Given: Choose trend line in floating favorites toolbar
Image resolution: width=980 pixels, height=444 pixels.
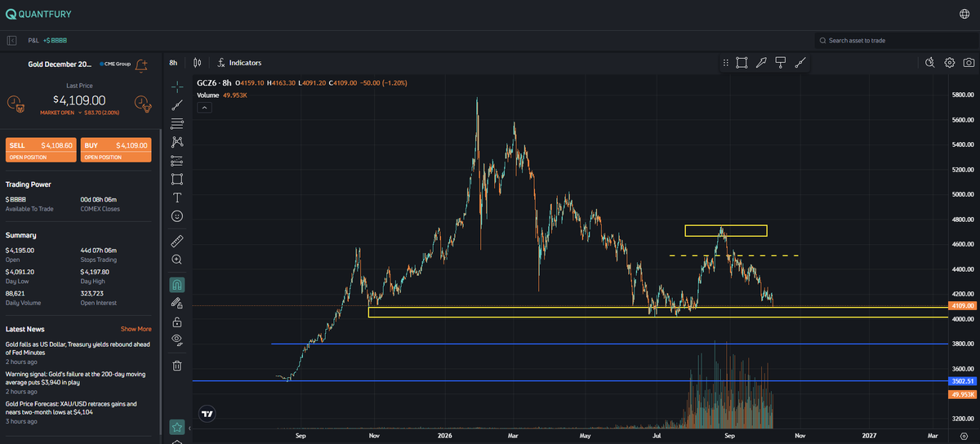Looking at the screenshot, I should (x=800, y=62).
